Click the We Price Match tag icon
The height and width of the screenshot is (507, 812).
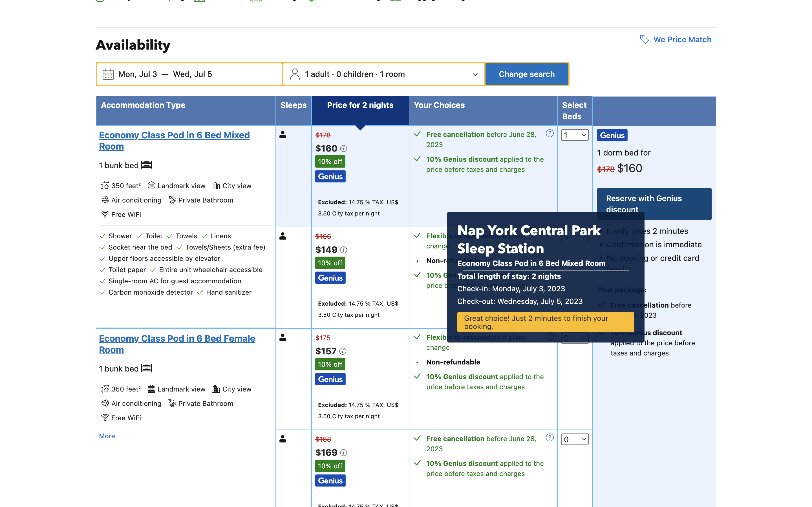644,39
